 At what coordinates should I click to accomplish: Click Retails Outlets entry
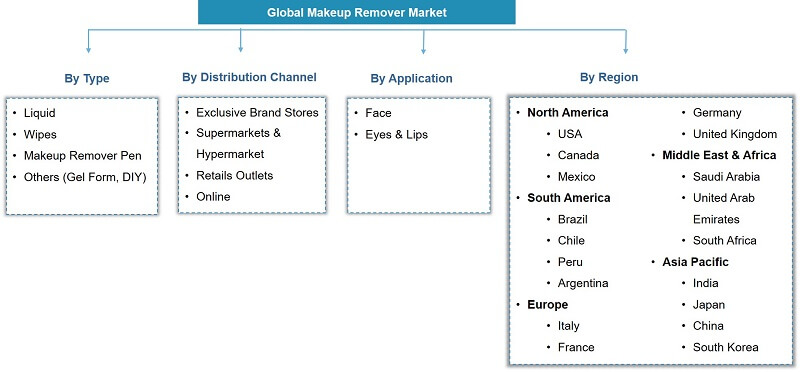tap(235, 176)
